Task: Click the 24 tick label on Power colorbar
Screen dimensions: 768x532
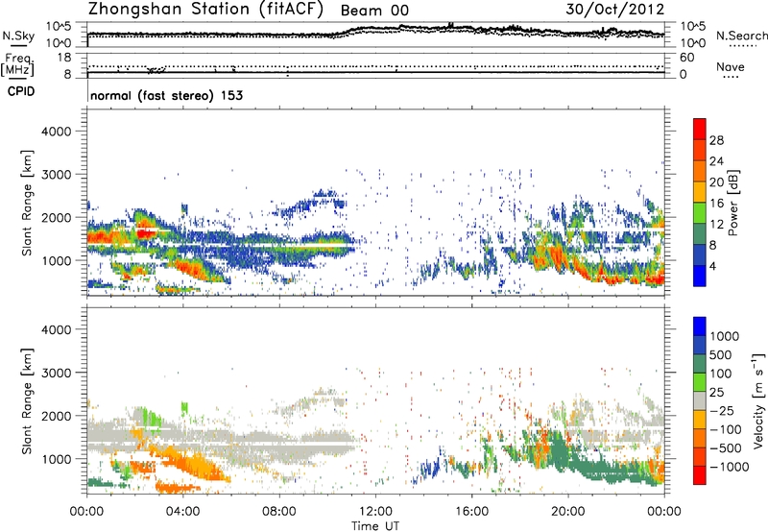Action: (716, 161)
